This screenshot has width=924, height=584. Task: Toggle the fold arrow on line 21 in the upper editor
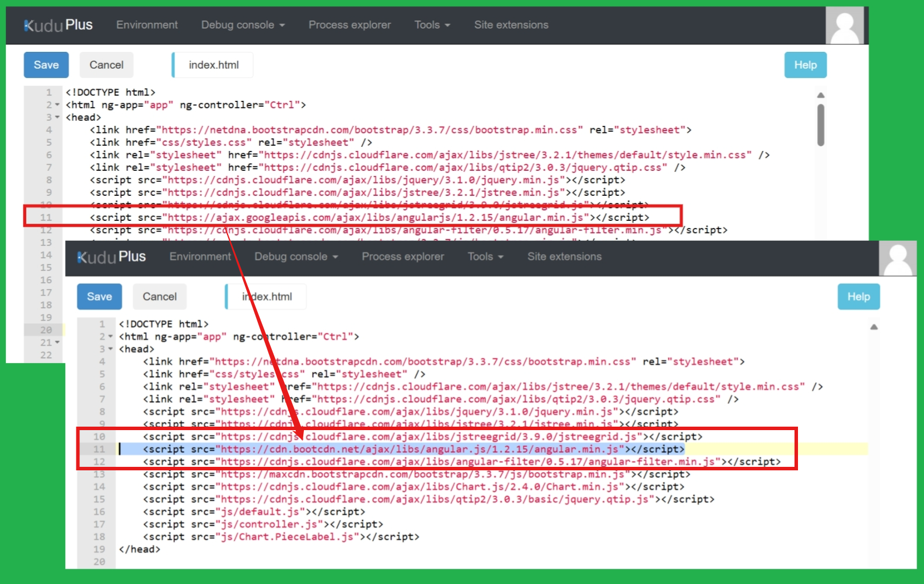(57, 343)
